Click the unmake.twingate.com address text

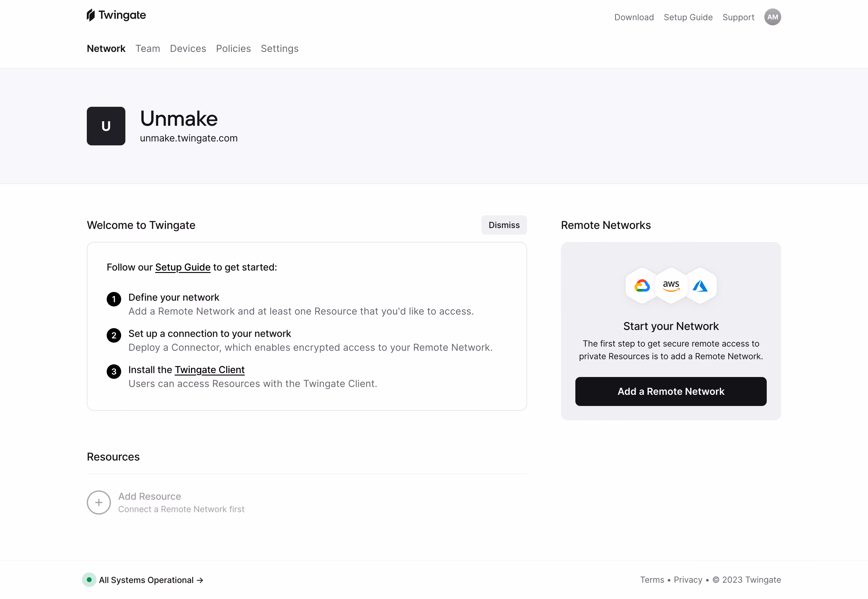pyautogui.click(x=189, y=138)
